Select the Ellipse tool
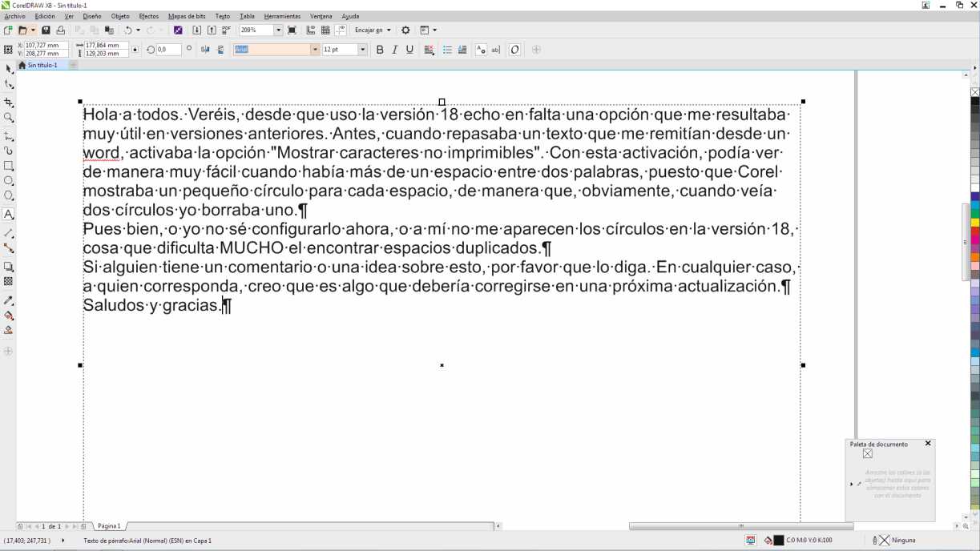This screenshot has width=980, height=551. pyautogui.click(x=9, y=181)
